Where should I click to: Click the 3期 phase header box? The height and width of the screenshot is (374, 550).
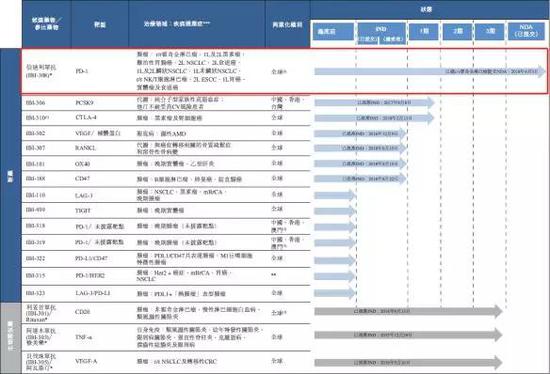490,31
